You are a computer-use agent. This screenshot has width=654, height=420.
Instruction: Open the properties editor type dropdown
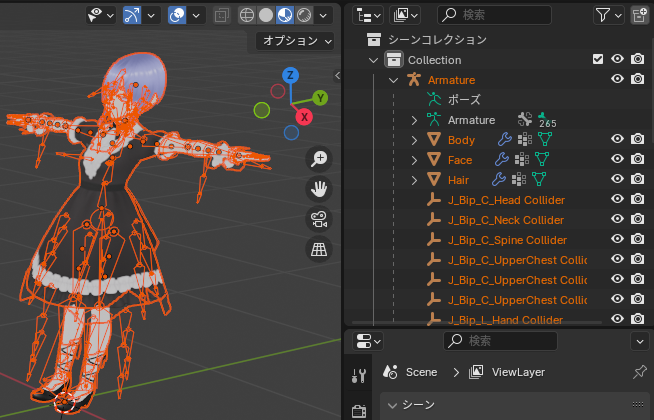(x=368, y=341)
